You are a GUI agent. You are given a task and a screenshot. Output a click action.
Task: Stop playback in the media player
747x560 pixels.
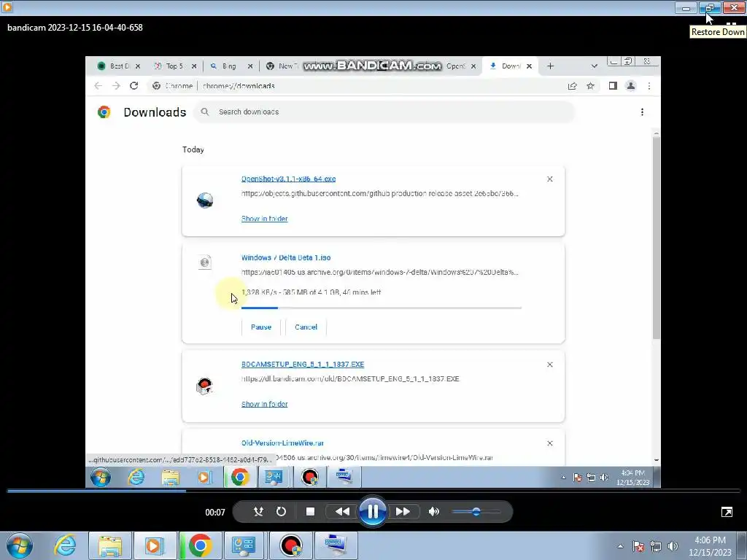[x=310, y=512]
